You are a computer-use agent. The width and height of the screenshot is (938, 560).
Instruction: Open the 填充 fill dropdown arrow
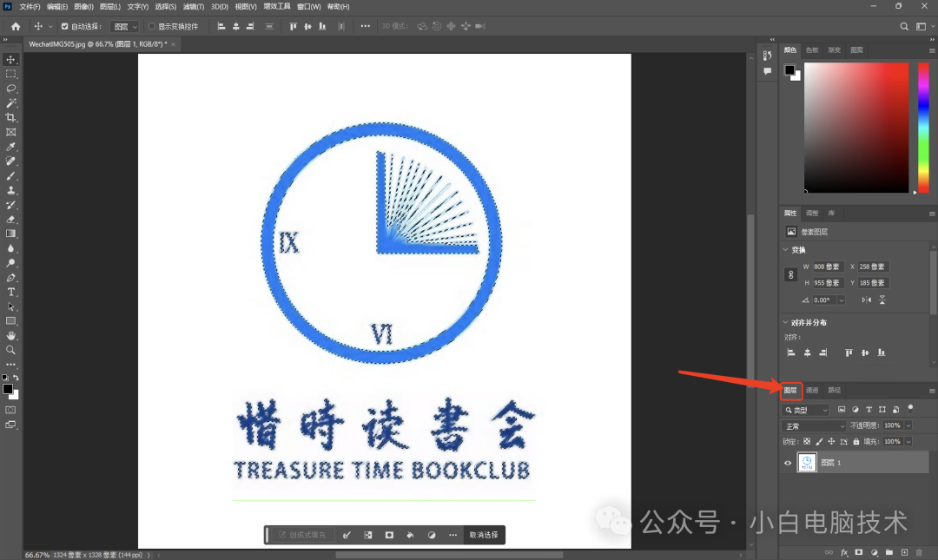click(x=908, y=442)
